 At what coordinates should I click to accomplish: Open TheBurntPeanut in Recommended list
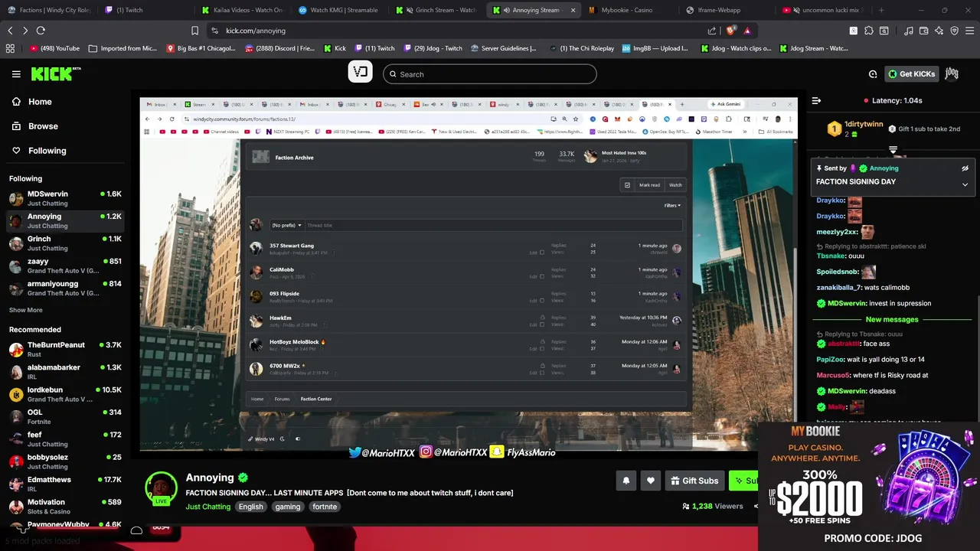click(65, 349)
